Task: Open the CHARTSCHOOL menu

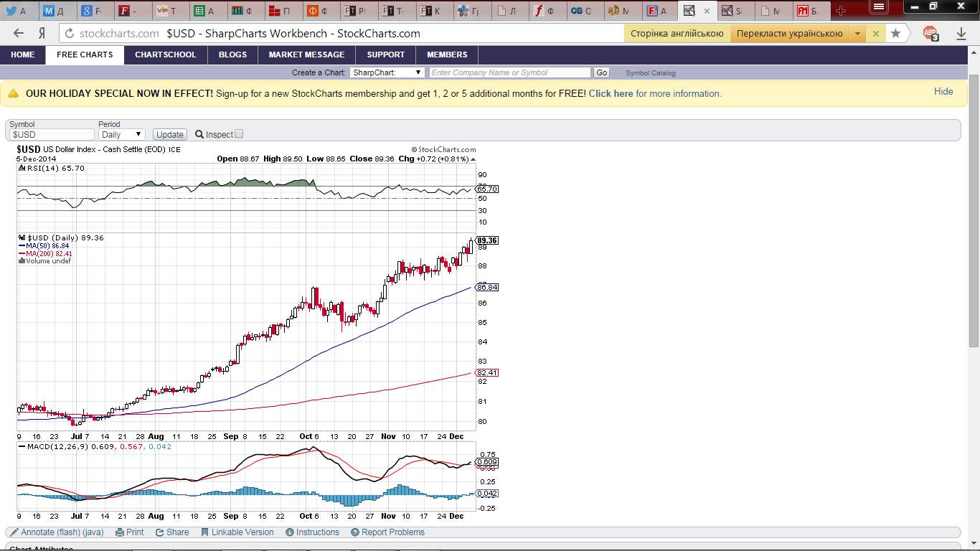Action: (x=166, y=55)
